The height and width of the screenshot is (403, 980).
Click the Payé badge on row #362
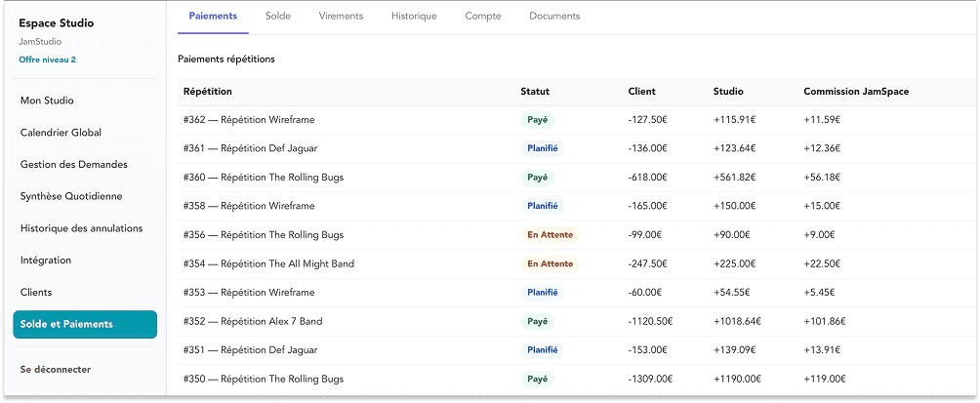click(x=537, y=120)
